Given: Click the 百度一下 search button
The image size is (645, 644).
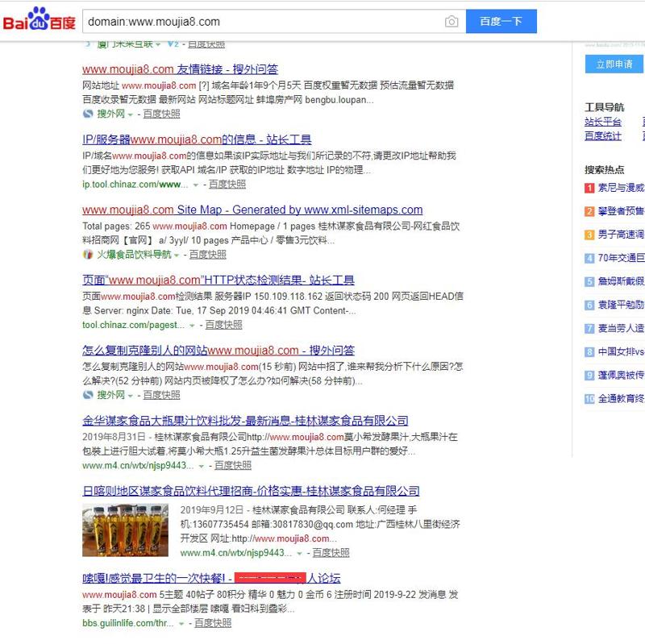Looking at the screenshot, I should click(501, 22).
